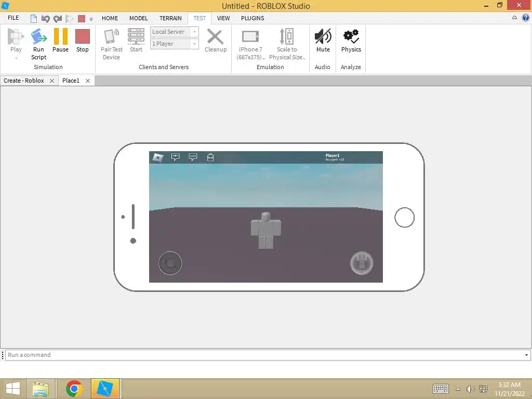Click the taskbar volume speaker icon
Viewport: 532px width, 399px height.
(x=470, y=389)
